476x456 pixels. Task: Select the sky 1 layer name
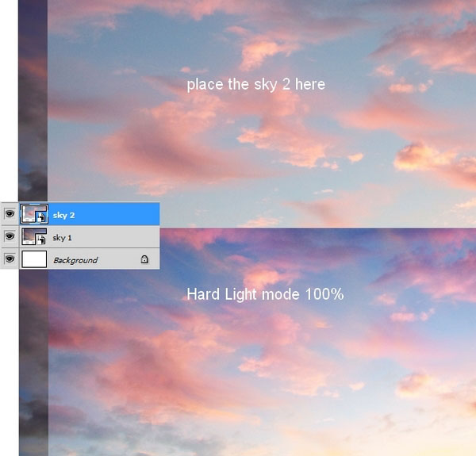(x=62, y=238)
